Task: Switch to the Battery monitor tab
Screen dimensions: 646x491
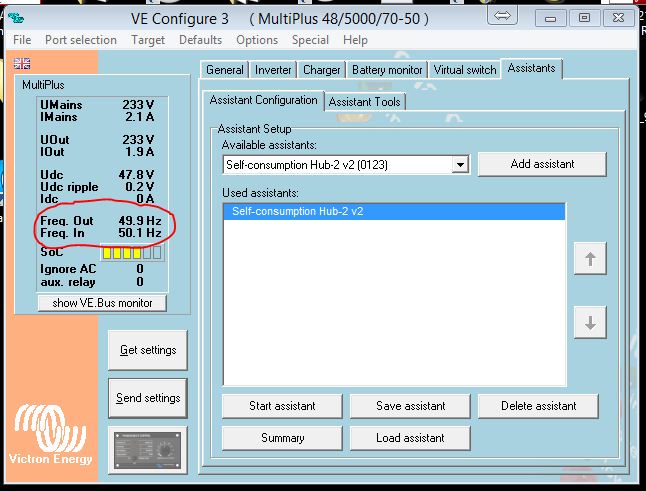Action: (x=387, y=70)
